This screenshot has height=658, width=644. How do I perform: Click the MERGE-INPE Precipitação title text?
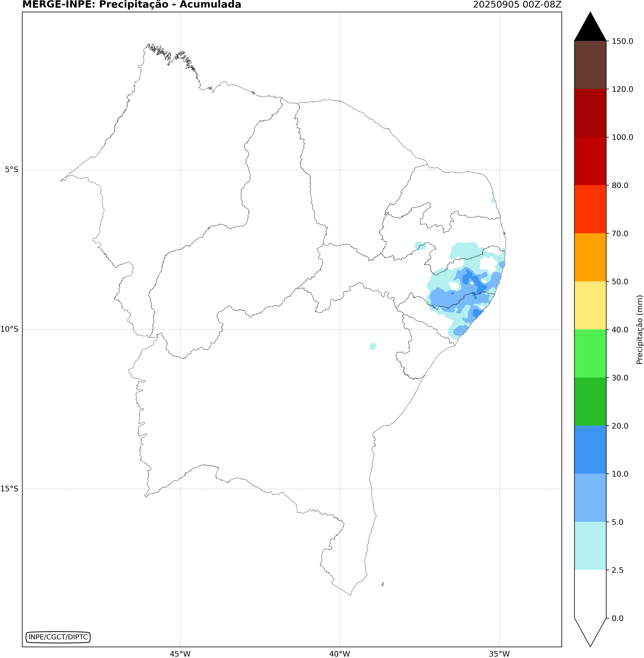[132, 5]
